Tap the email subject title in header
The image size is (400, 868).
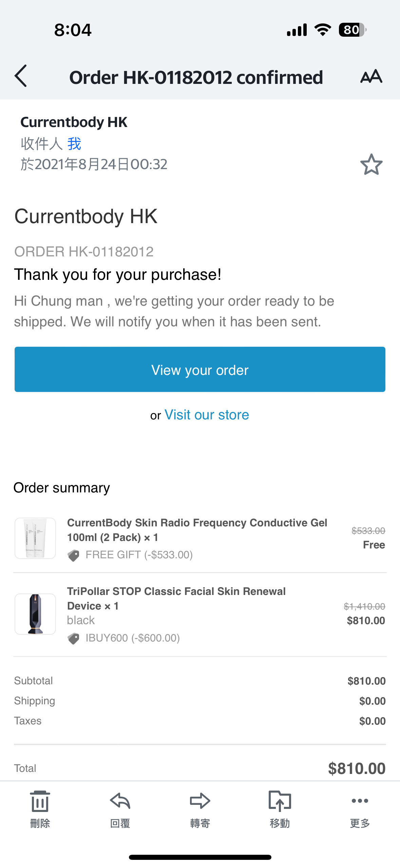coord(196,77)
